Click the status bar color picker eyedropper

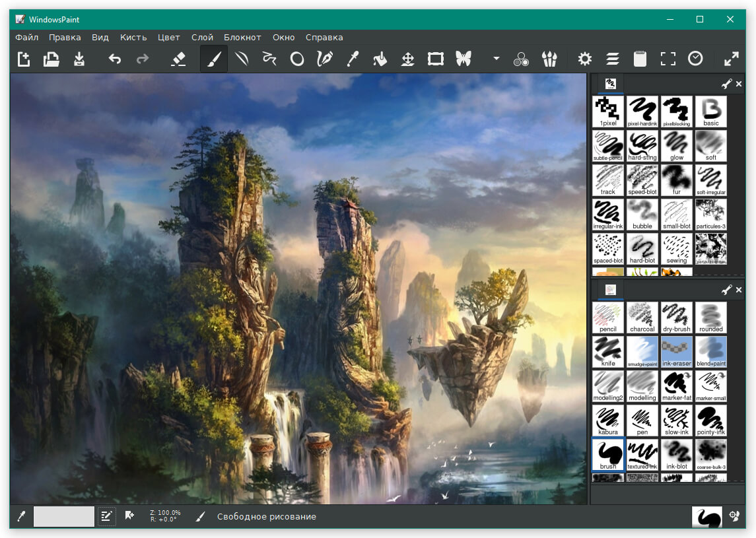[x=21, y=516]
